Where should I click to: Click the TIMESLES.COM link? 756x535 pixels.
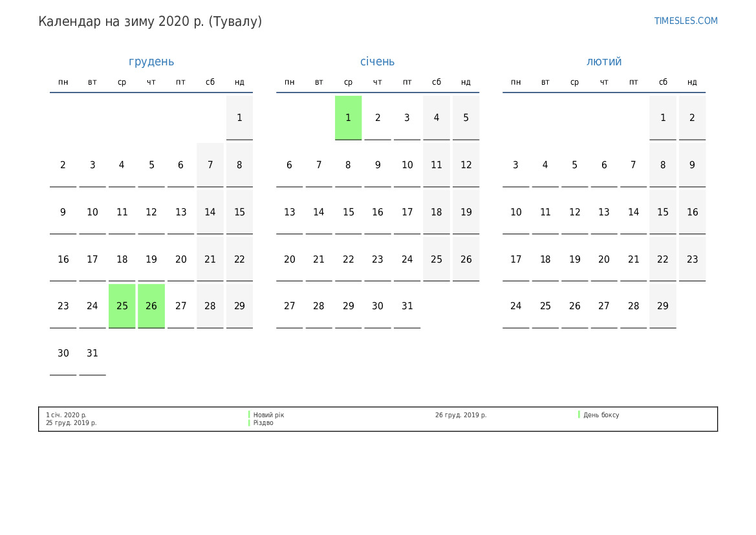click(x=686, y=21)
